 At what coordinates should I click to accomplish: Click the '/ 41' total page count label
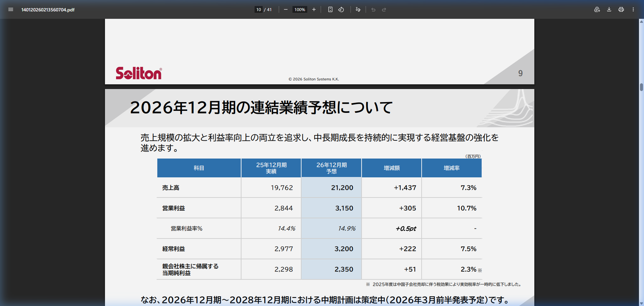click(x=268, y=9)
